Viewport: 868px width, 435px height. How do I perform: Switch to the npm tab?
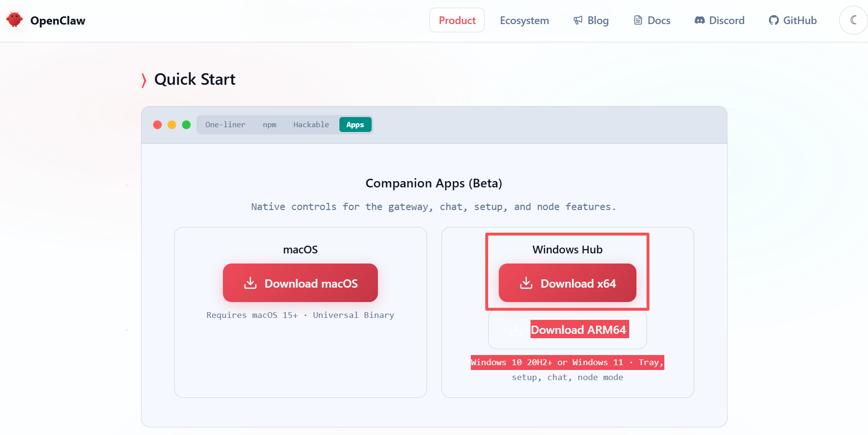tap(270, 125)
